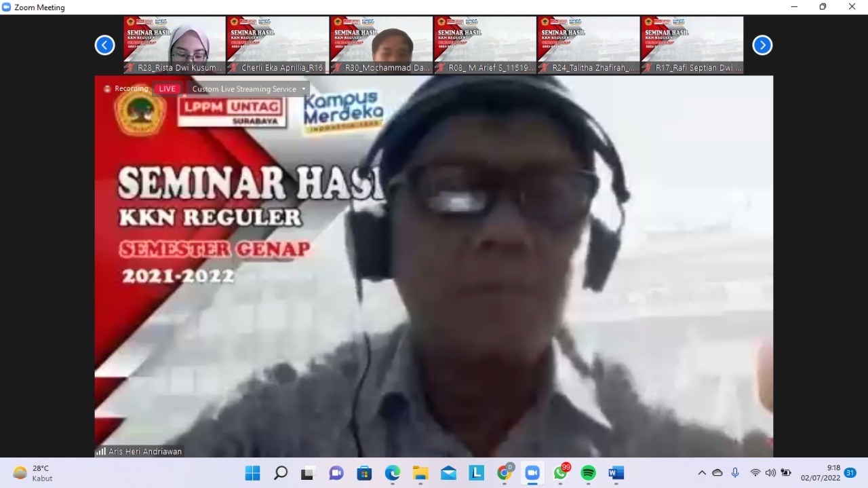
Task: Open File Explorer from the taskbar
Action: tap(420, 473)
